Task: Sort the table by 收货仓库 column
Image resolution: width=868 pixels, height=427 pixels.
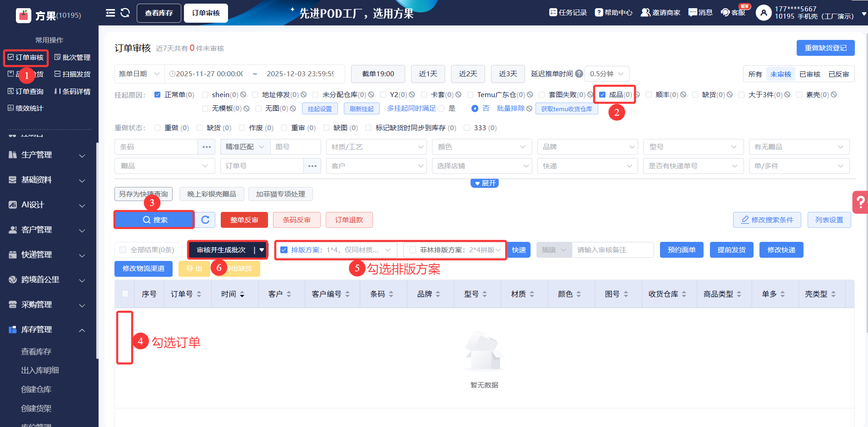Action: point(684,294)
